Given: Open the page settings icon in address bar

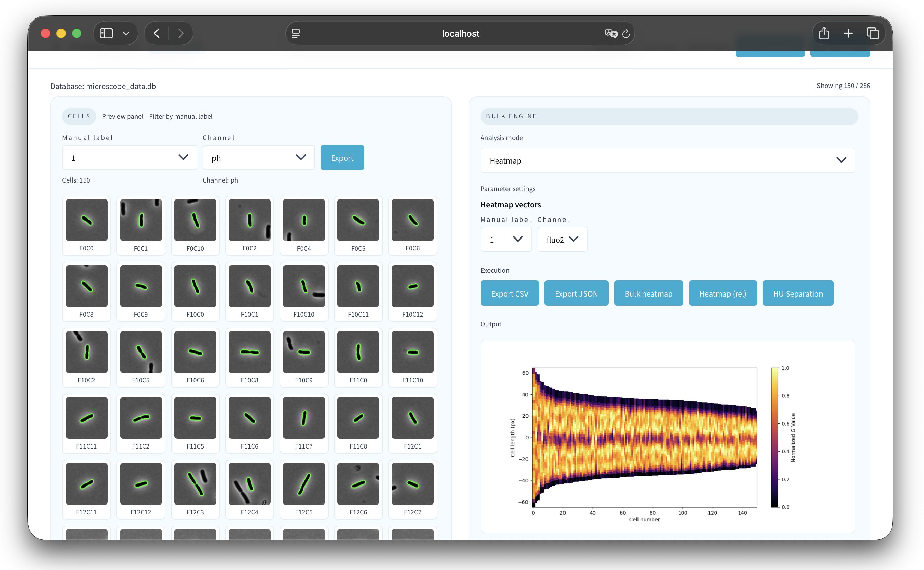Looking at the screenshot, I should point(296,34).
